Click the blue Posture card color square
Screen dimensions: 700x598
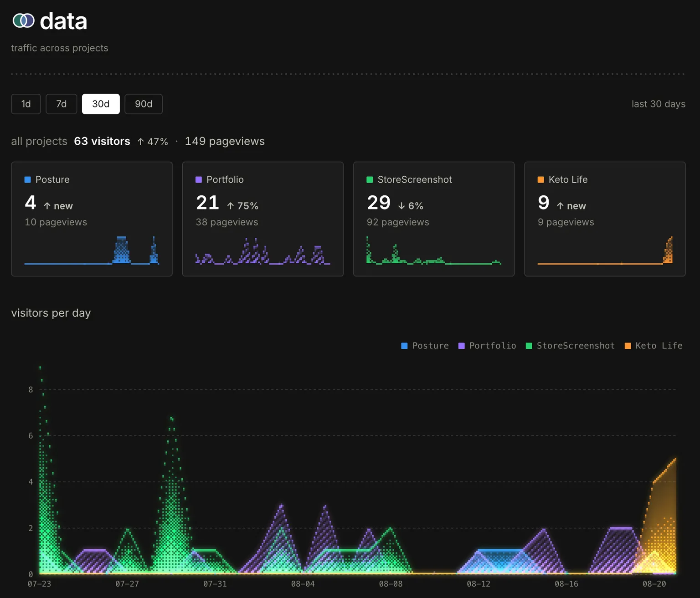pyautogui.click(x=27, y=179)
